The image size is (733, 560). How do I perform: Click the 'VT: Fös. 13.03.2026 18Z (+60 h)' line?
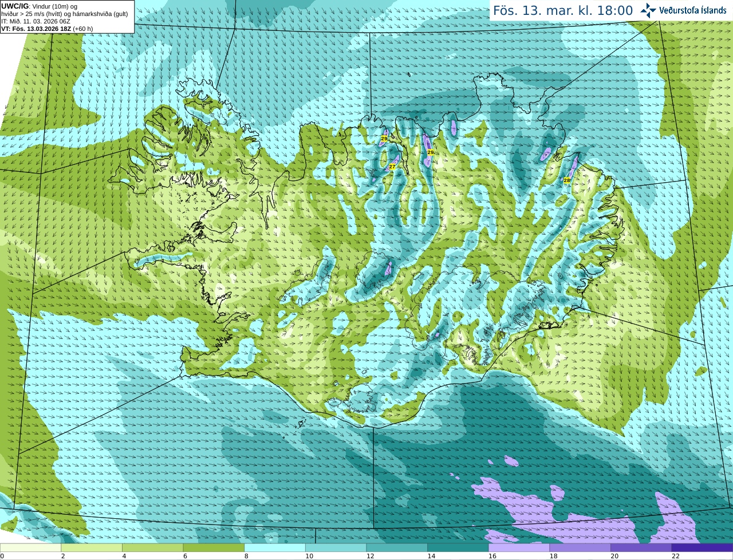tap(47, 29)
